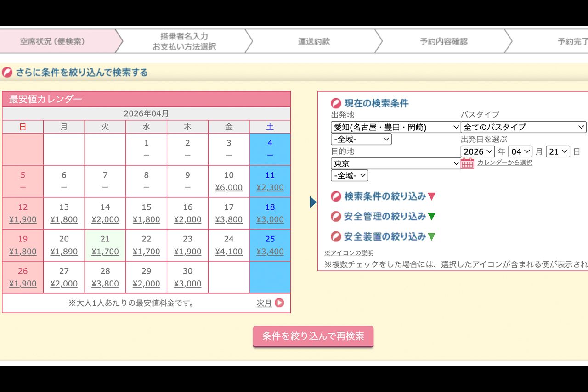Viewport: 588px width, 392px height.
Task: Click the pink circle icon beside 検索条件の絞り込み
Action: click(335, 197)
